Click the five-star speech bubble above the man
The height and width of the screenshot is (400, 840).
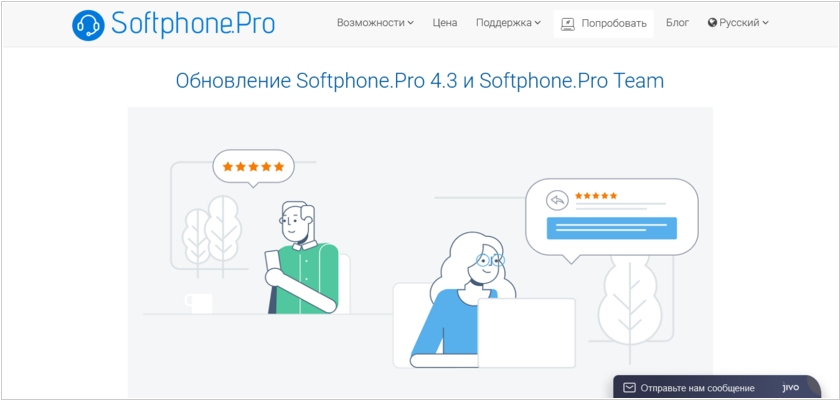(x=253, y=168)
